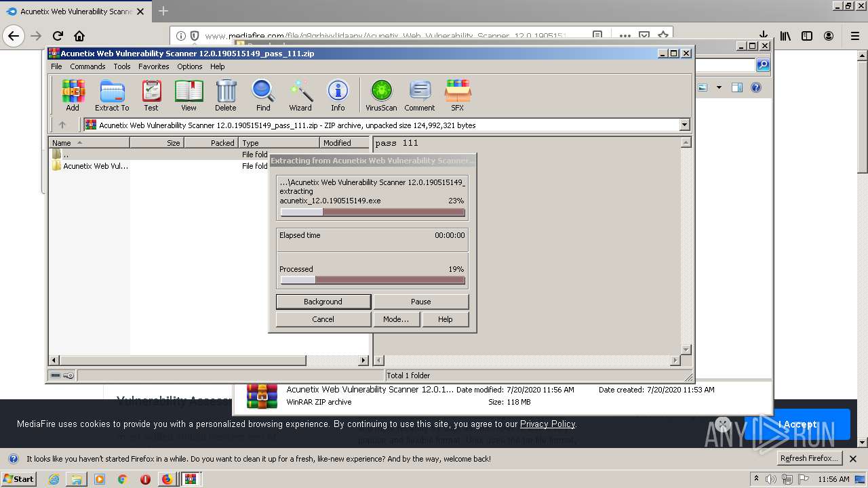
Task: Open Opera from the taskbar
Action: (x=145, y=479)
